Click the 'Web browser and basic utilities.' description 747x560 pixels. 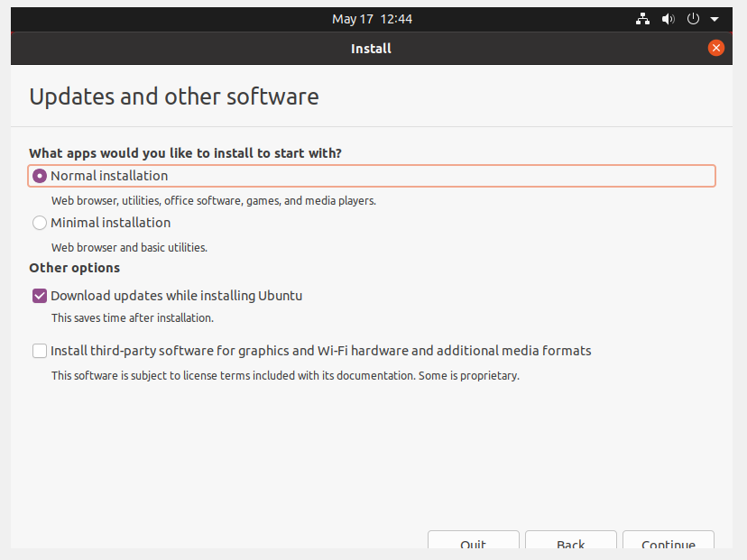point(129,248)
